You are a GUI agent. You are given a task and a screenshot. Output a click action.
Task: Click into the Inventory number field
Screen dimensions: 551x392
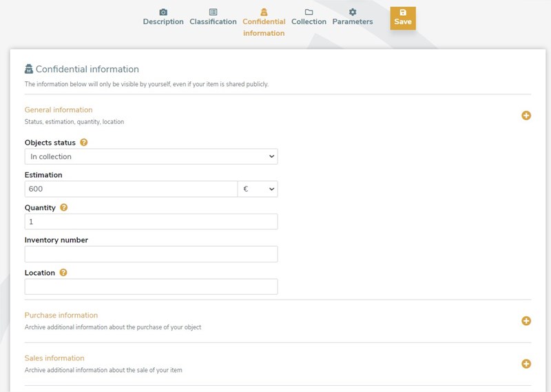coord(151,254)
